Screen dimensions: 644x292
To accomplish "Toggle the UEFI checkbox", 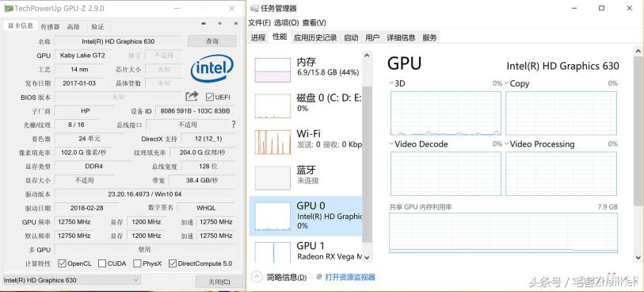I will pos(210,97).
